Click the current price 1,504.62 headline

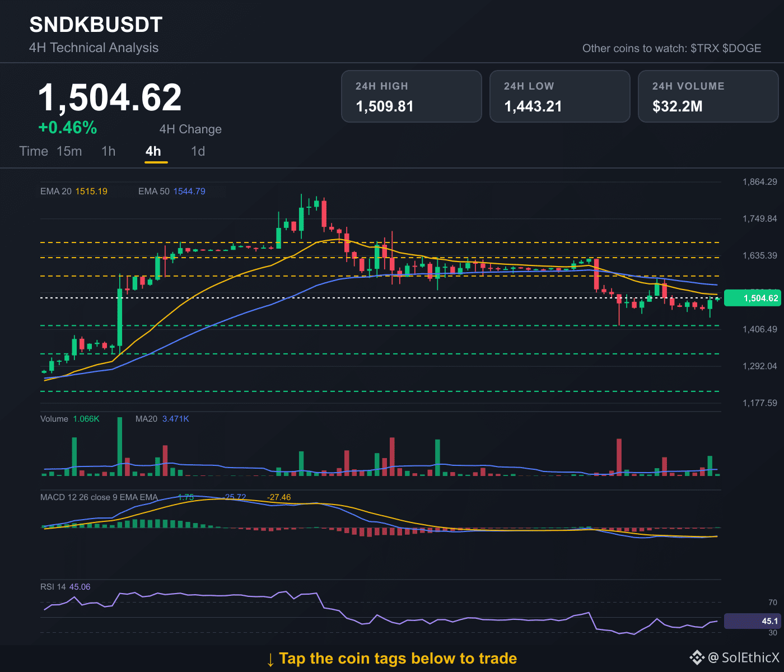[110, 97]
